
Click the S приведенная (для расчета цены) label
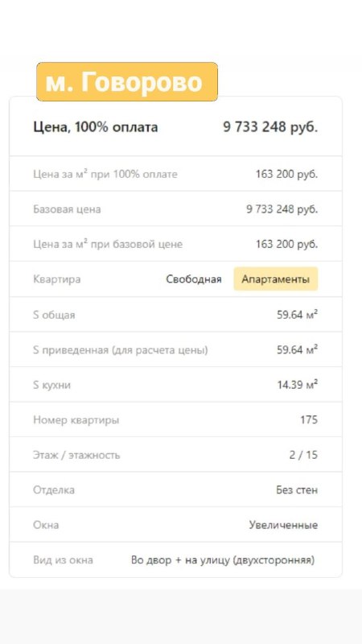(x=120, y=350)
